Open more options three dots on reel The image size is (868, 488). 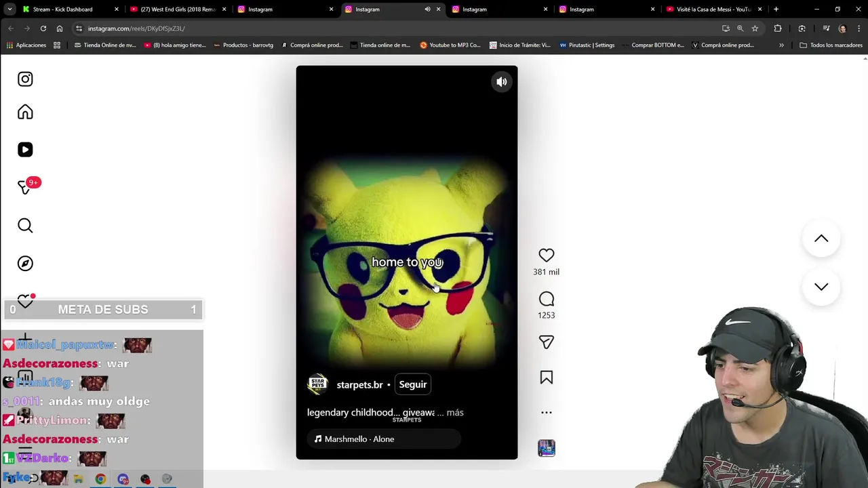tap(547, 412)
